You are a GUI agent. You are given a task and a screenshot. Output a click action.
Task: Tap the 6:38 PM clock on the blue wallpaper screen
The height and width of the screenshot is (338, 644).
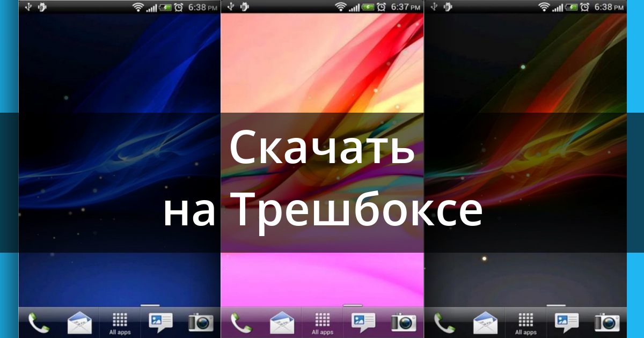coord(202,8)
